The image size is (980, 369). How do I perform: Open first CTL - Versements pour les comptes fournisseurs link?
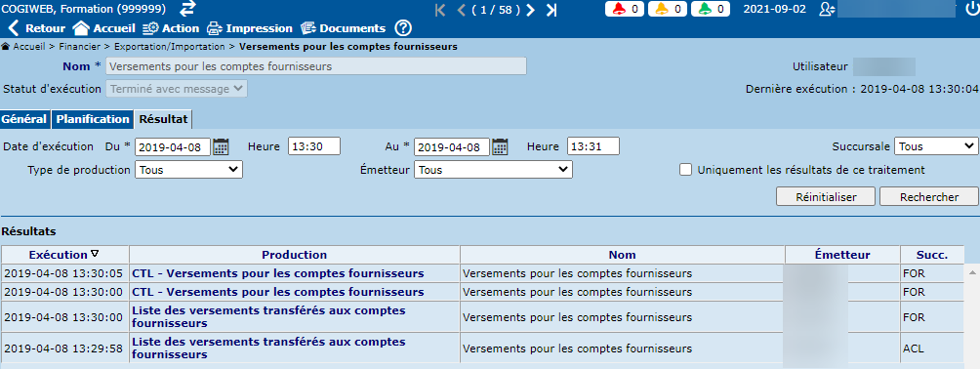pos(277,273)
